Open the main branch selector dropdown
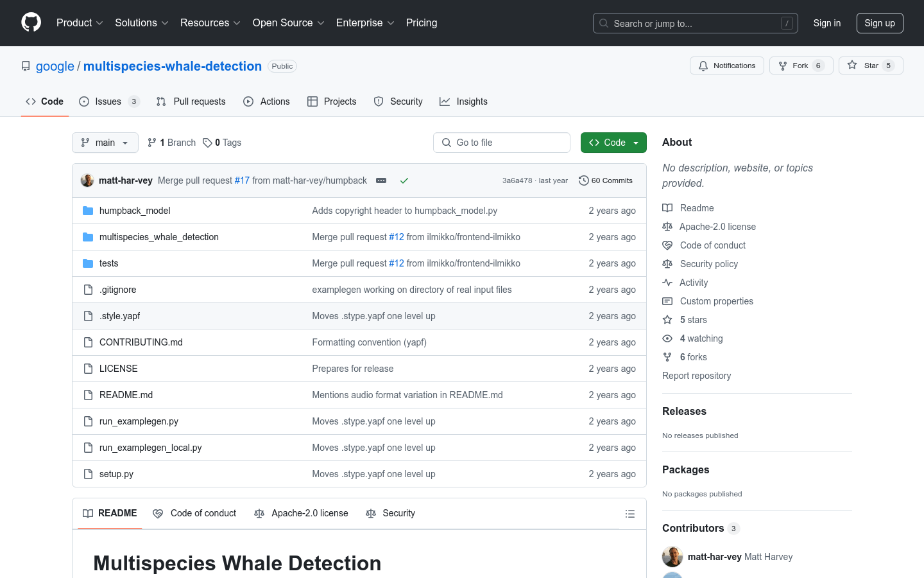Image resolution: width=924 pixels, height=578 pixels. pos(105,143)
